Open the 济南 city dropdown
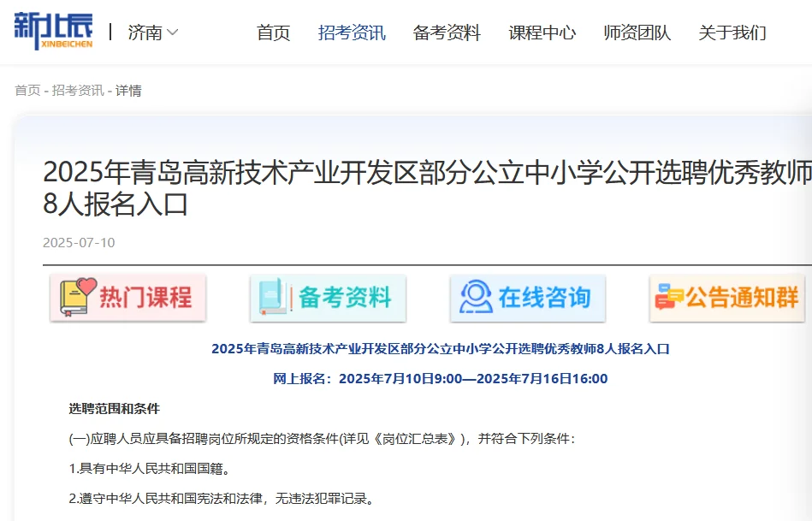The width and height of the screenshot is (812, 521). pyautogui.click(x=153, y=33)
